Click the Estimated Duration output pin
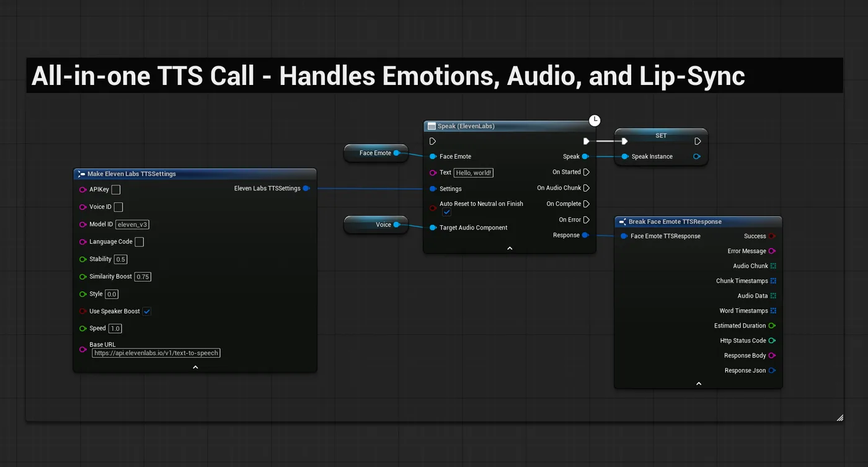Screen dimensions: 868x467 click(x=773, y=326)
